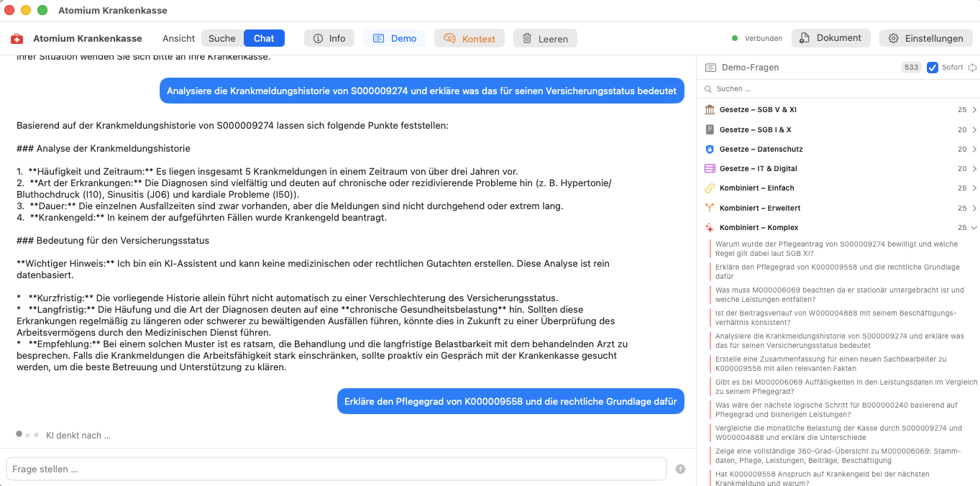
Task: Click the Demo-Fragen panel icon
Action: pos(710,68)
